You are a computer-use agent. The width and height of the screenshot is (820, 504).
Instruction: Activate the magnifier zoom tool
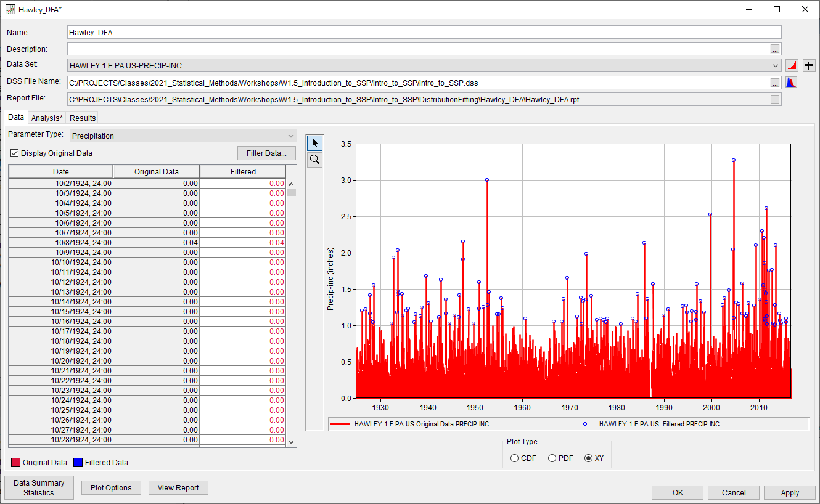click(314, 159)
